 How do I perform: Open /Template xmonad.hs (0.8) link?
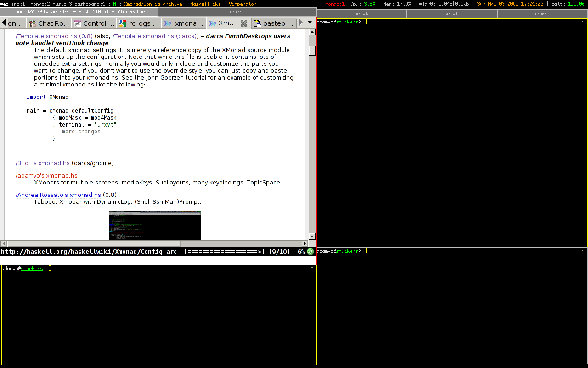pyautogui.click(x=54, y=36)
